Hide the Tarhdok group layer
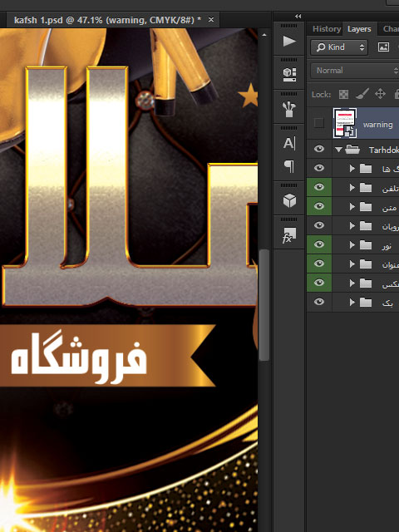Screen dimensions: 399x532 [x=319, y=149]
